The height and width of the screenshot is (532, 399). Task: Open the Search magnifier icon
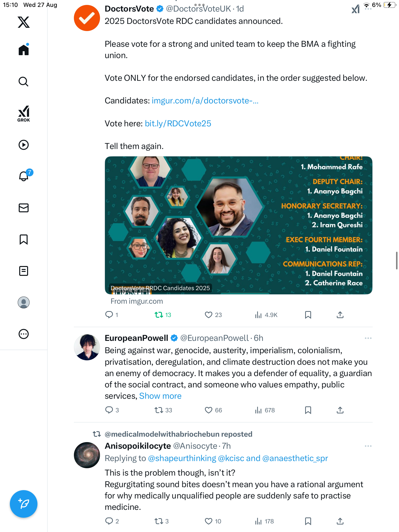[x=24, y=82]
